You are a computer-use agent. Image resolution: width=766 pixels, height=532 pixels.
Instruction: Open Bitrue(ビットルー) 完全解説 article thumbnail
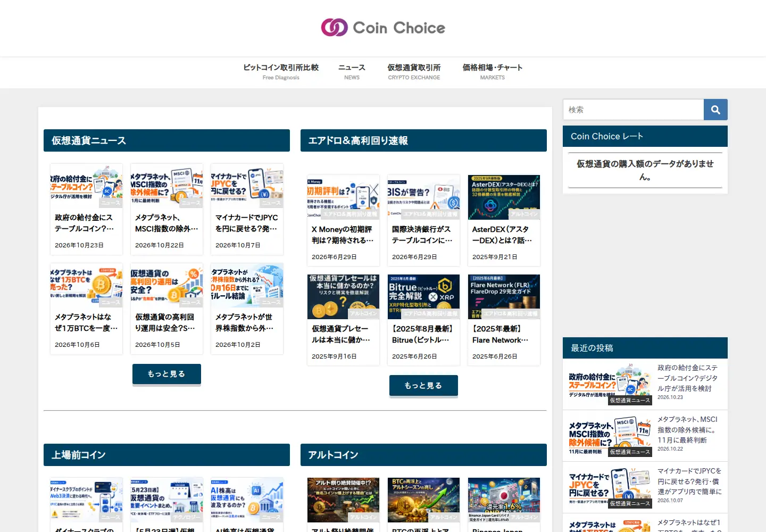[424, 297]
